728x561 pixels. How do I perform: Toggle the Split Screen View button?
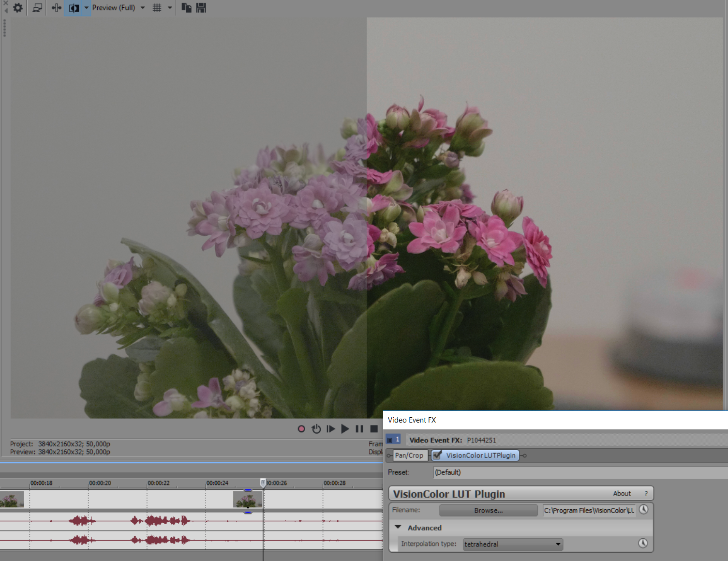(x=74, y=8)
